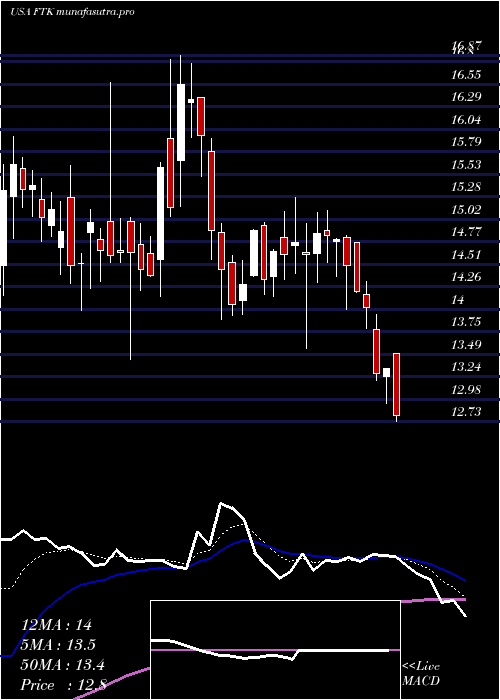
Task: Click the '50MA : 13.4' indicator text
Action: click(62, 665)
